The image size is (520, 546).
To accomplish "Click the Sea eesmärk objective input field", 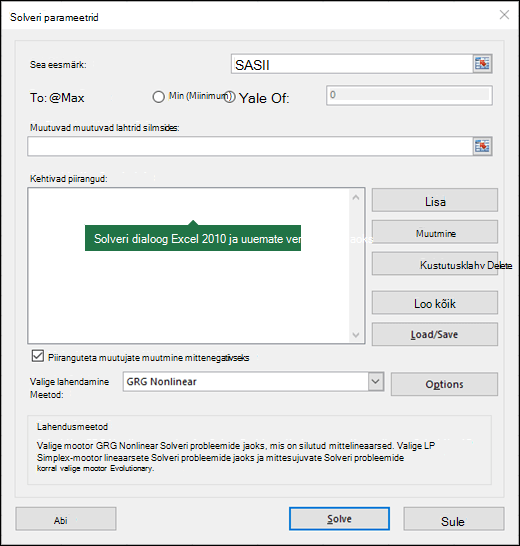I will (x=352, y=64).
